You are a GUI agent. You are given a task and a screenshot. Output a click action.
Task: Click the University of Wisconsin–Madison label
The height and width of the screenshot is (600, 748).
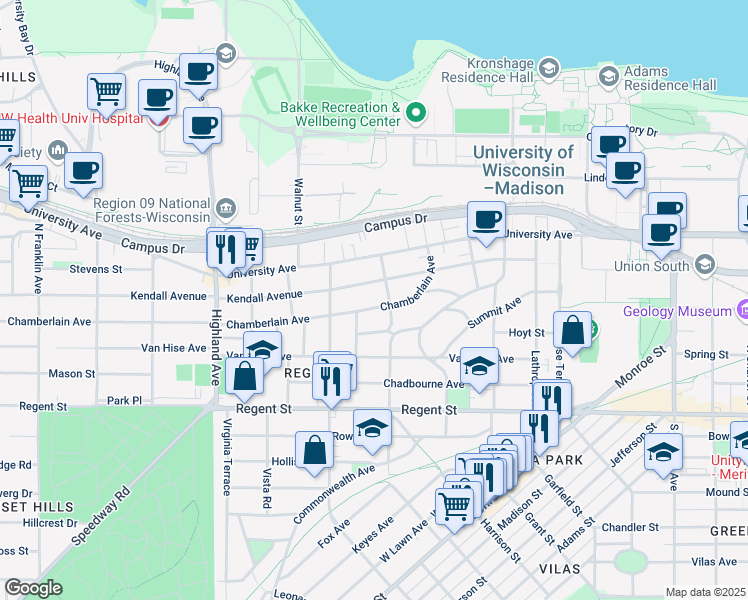[523, 170]
